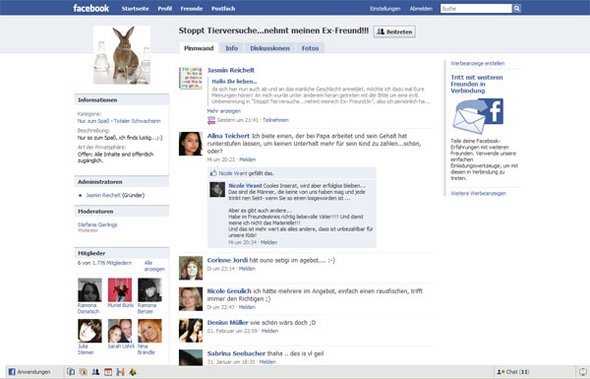
Task: Open Freunde in top navigation
Action: [192, 8]
